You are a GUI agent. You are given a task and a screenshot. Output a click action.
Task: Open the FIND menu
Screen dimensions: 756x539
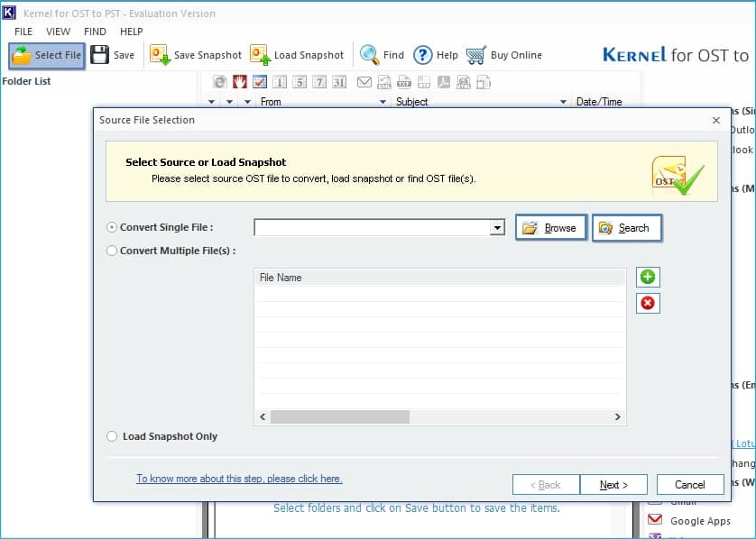pos(95,32)
